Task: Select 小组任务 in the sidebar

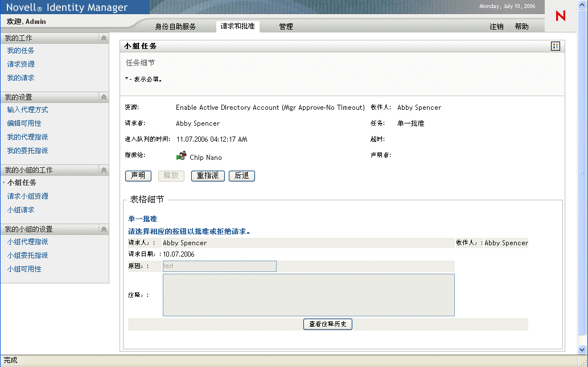Action: pos(22,183)
